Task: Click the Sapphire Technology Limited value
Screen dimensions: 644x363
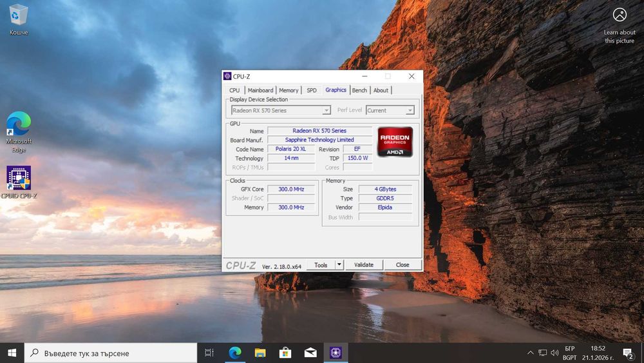Action: click(319, 140)
